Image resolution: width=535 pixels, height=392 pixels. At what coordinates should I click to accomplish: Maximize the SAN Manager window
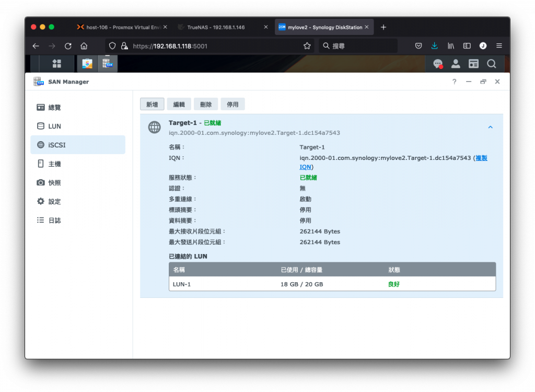(483, 82)
